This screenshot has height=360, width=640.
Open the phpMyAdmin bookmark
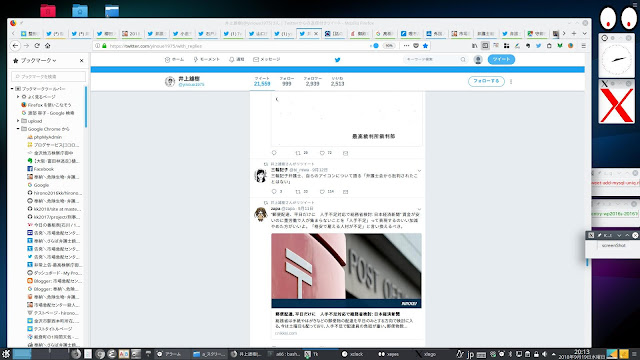click(x=44, y=137)
